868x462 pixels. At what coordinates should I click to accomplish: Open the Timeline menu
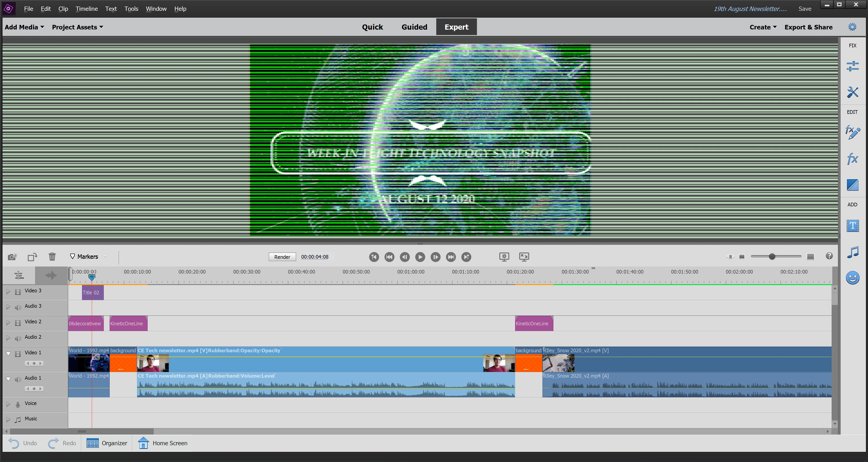(x=86, y=9)
